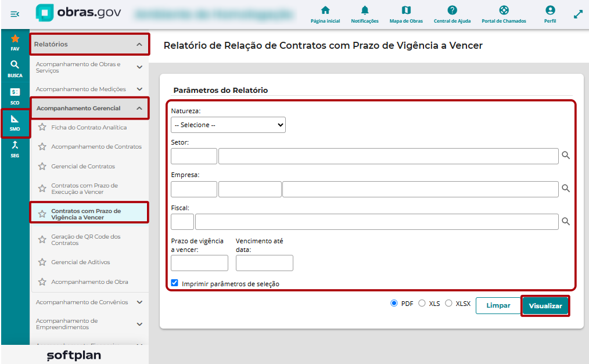Focus the second Empresa code field
589x364 pixels.
point(250,189)
